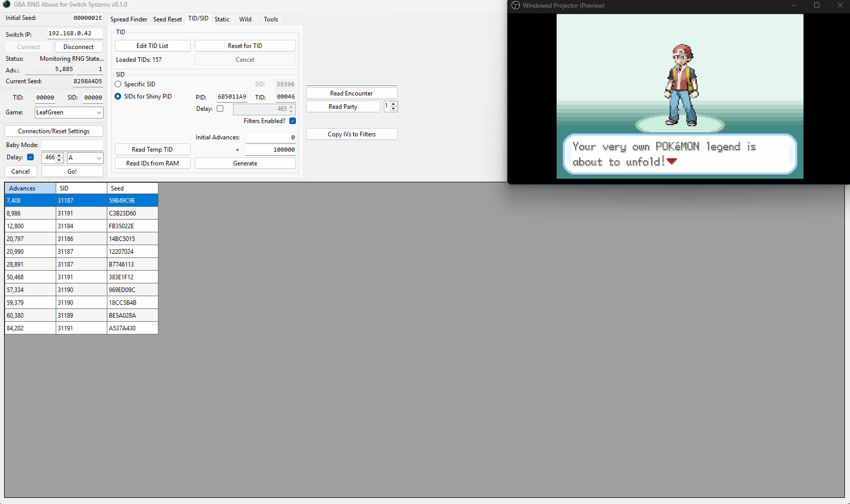
Task: Click the Baby Mode input field
Action: click(x=72, y=145)
